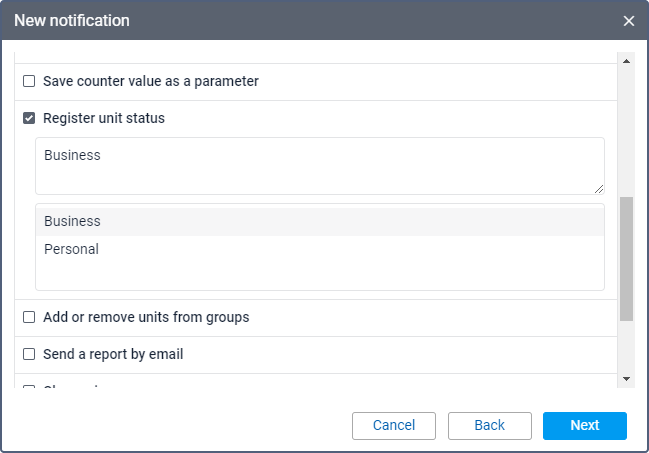Click the scrollbar up arrow
Image resolution: width=649 pixels, height=453 pixels.
tap(627, 60)
